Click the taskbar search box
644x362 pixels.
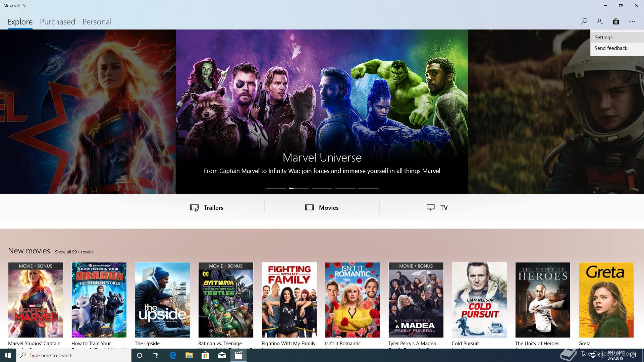click(74, 355)
